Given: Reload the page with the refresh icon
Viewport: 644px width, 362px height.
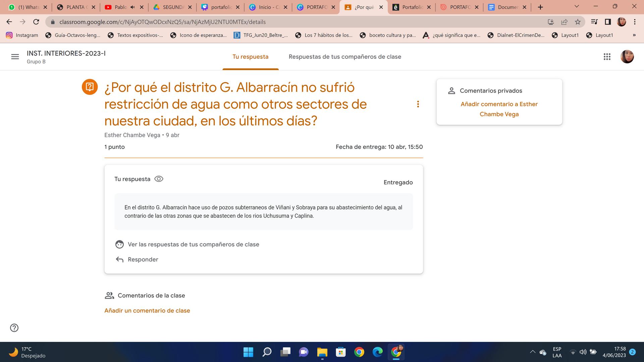Looking at the screenshot, I should pyautogui.click(x=36, y=22).
